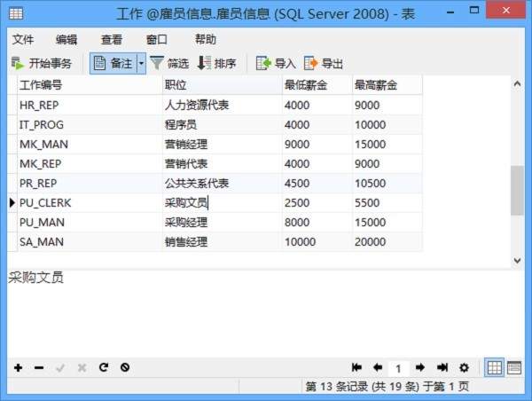This screenshot has width=532, height=401.
Task: Go to the next page arrow
Action: (x=420, y=367)
